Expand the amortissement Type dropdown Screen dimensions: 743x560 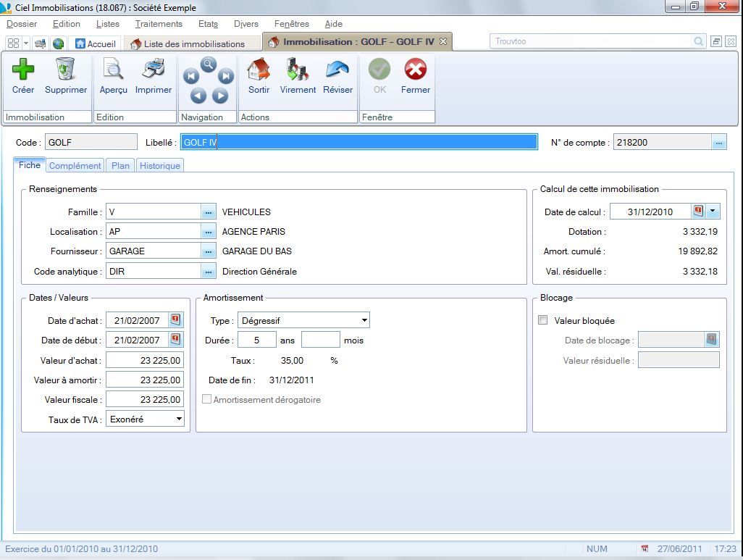364,320
